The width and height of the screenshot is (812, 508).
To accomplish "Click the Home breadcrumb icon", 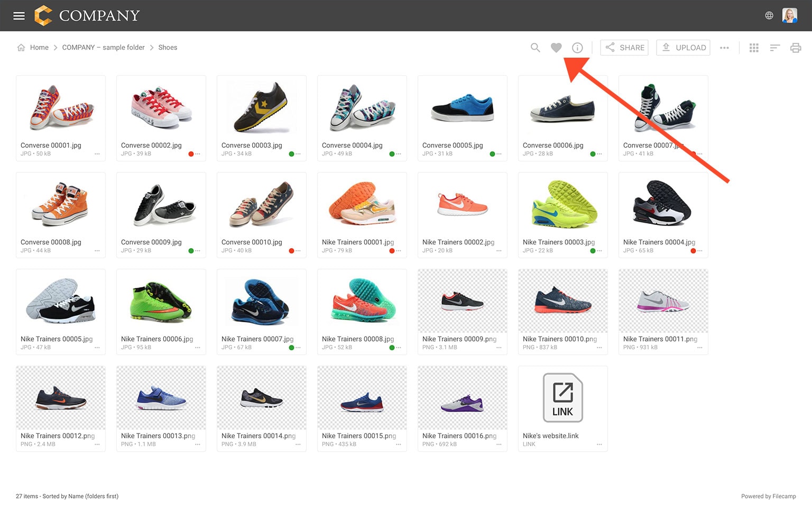I will coord(21,48).
